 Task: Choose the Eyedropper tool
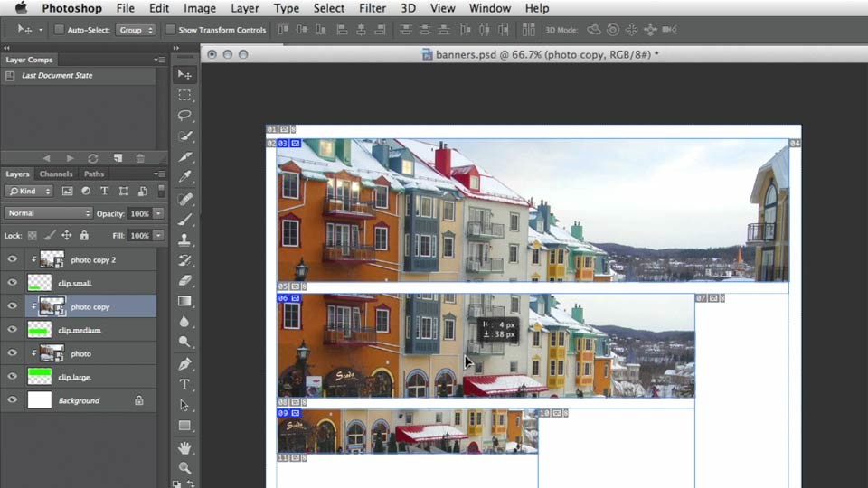click(x=184, y=177)
